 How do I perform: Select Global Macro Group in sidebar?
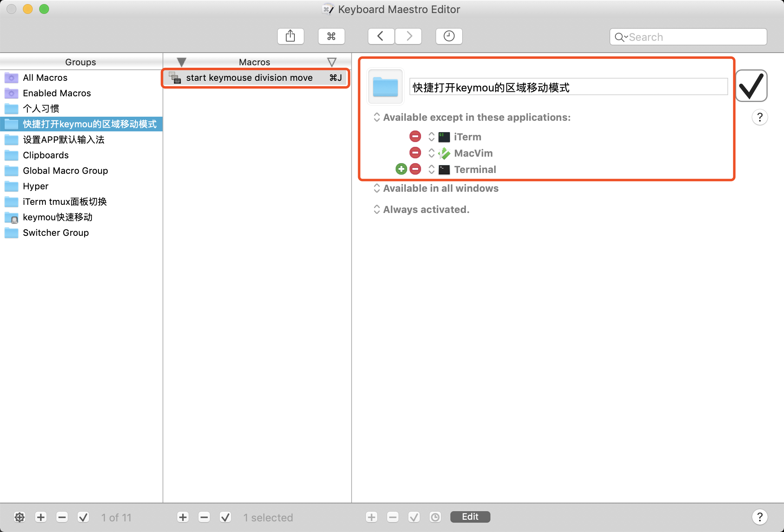[65, 171]
